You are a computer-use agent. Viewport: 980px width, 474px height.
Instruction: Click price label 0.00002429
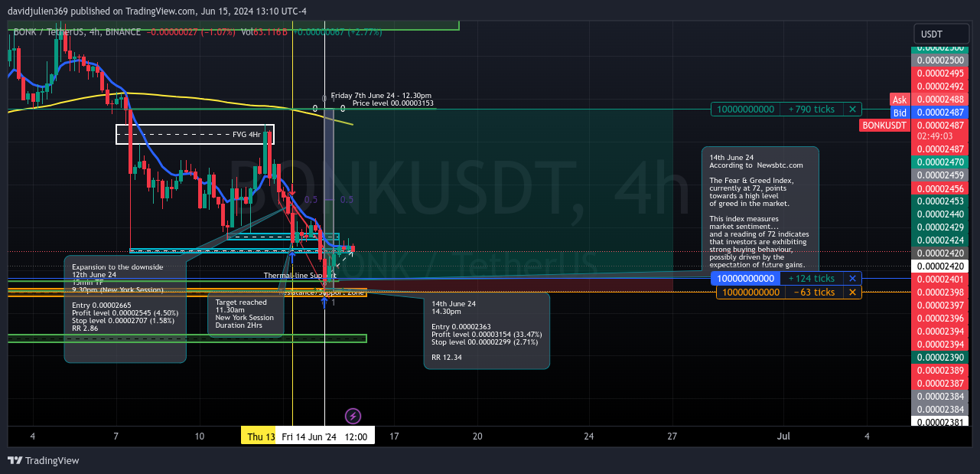coord(940,227)
